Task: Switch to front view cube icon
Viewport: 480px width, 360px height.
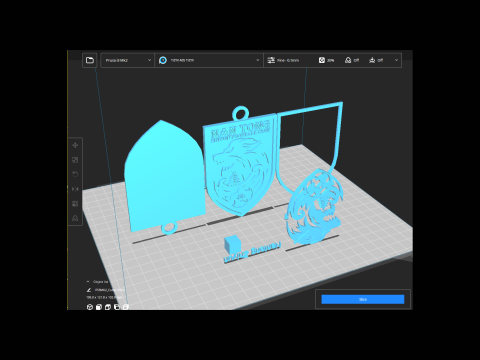Action: (x=99, y=307)
